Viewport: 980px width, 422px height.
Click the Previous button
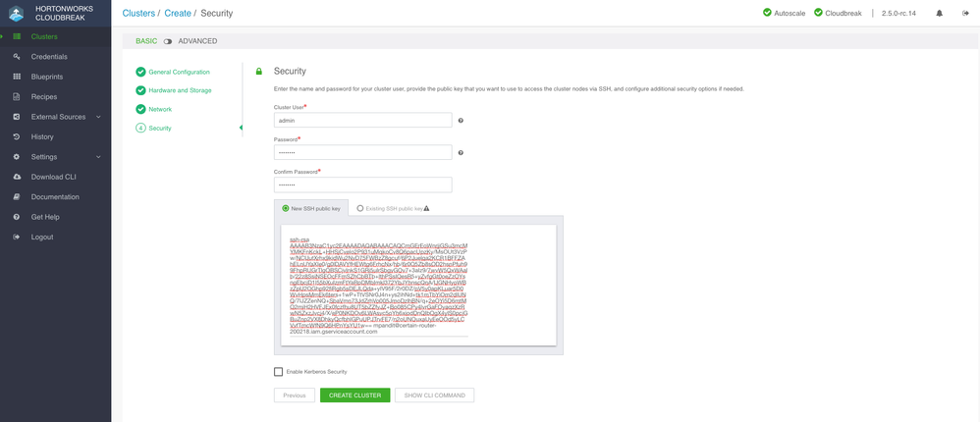point(295,396)
